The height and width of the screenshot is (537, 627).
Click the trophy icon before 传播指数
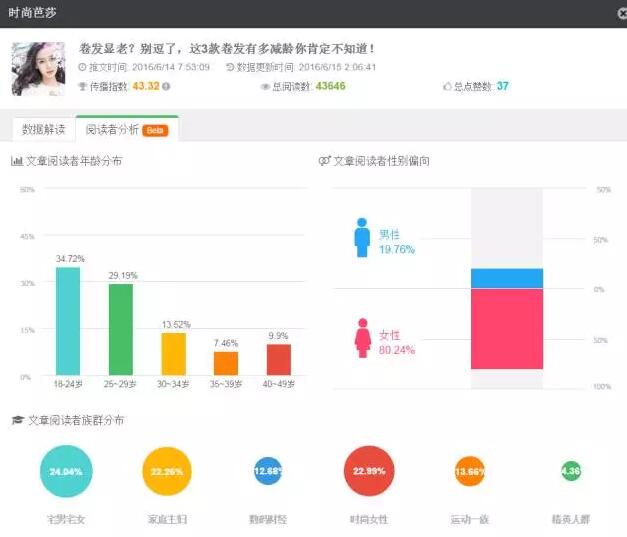point(83,87)
